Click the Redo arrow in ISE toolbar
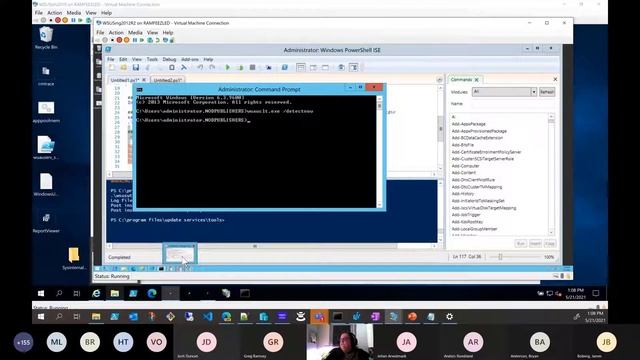Screen dimensions: 640x360 (212, 67)
